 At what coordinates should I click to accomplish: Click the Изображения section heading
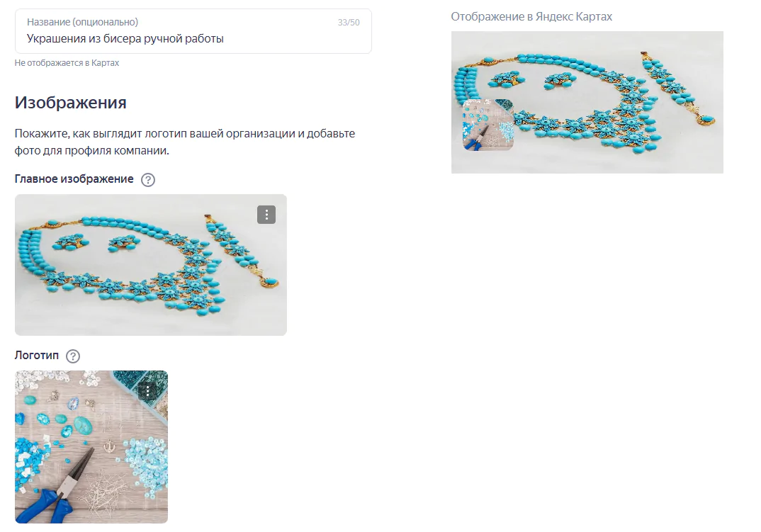coord(70,103)
